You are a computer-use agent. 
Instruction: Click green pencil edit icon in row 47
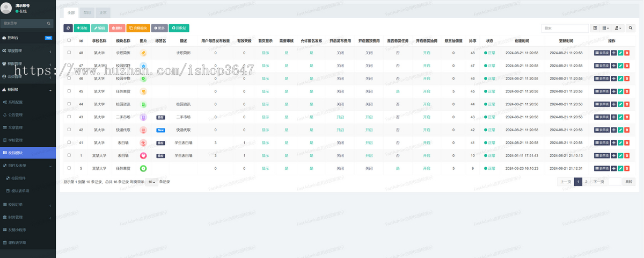(620, 66)
